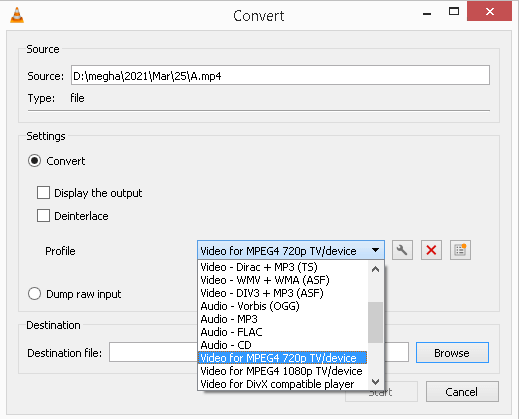The width and height of the screenshot is (519, 419).
Task: Delete selected profile with red X icon
Action: pos(431,250)
